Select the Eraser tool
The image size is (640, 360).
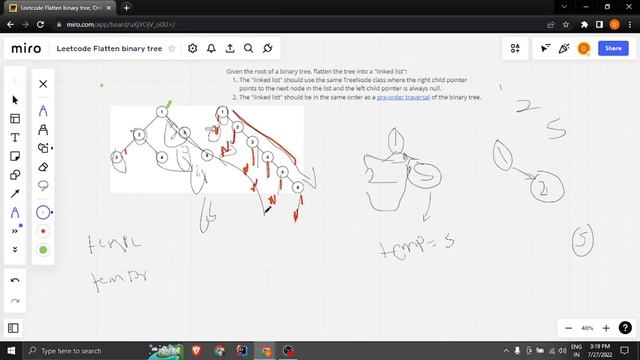(43, 167)
